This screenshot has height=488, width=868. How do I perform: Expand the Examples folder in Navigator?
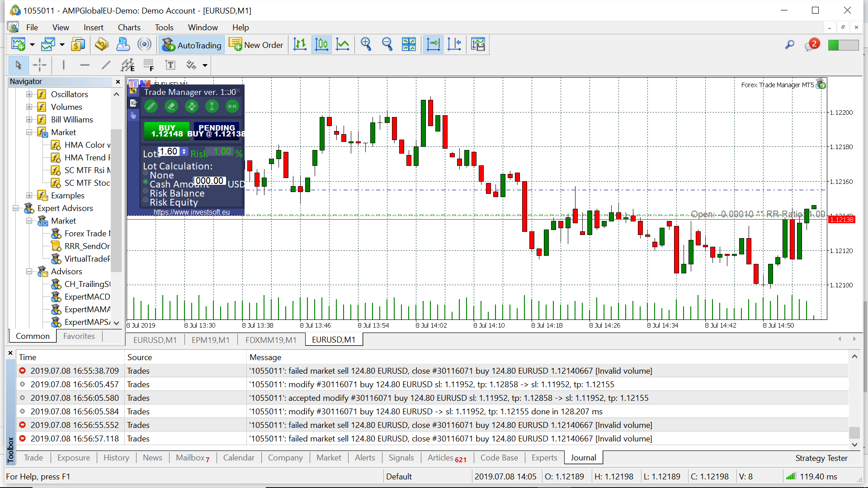tap(29, 196)
